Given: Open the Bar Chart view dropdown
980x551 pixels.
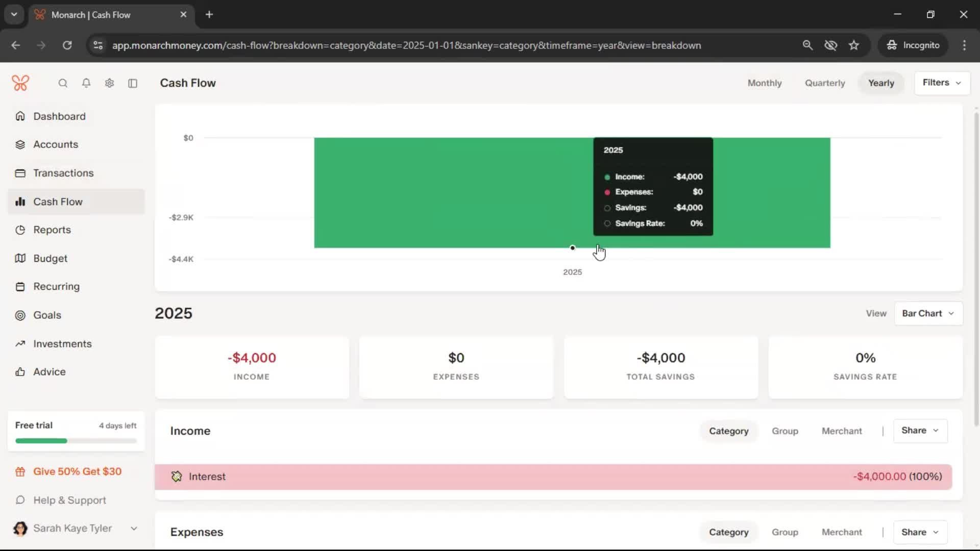Looking at the screenshot, I should [928, 314].
